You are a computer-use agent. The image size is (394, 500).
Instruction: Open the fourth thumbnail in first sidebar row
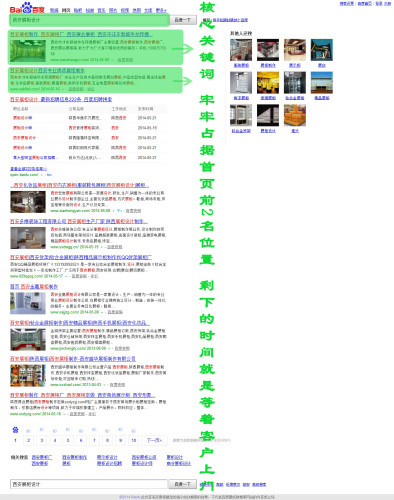322,50
